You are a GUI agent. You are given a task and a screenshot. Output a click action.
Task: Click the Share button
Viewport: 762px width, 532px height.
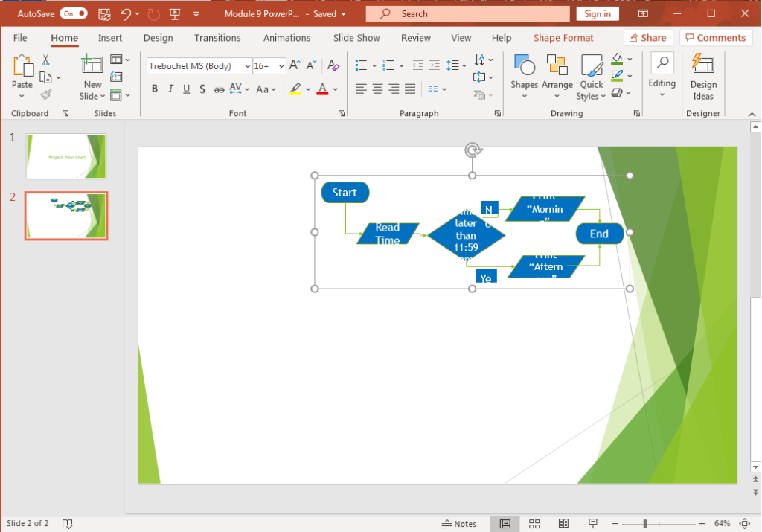pos(647,38)
